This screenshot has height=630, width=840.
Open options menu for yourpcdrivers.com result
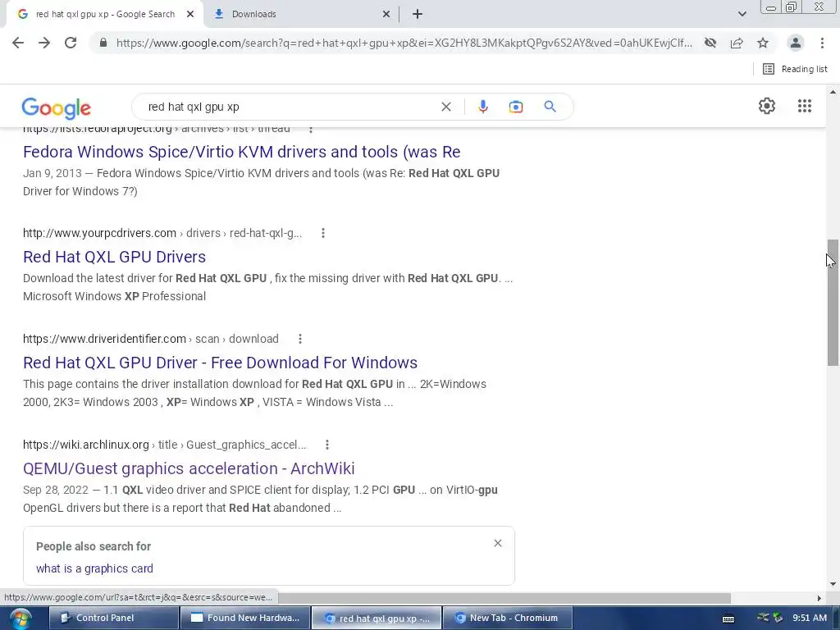(x=323, y=233)
